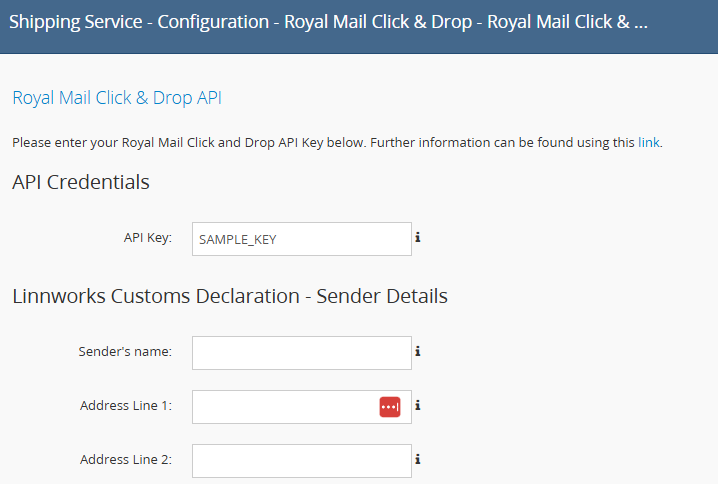Click the info icon beside Address Line 2

(x=417, y=460)
